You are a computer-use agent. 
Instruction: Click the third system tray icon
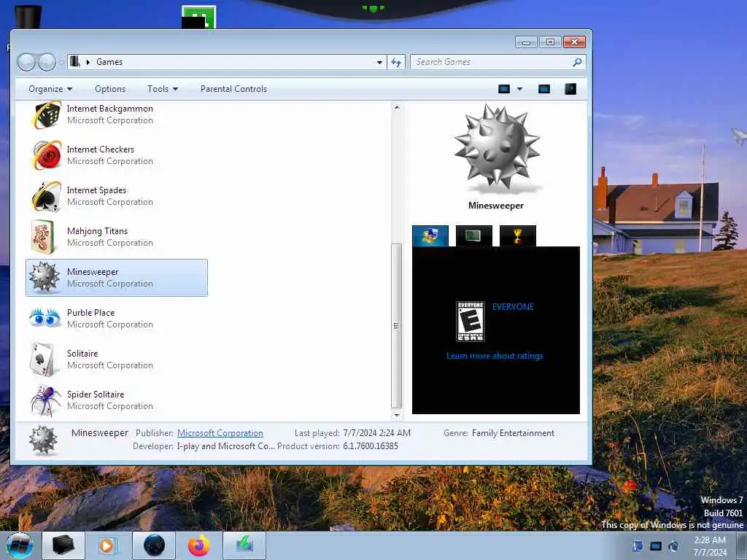673,545
